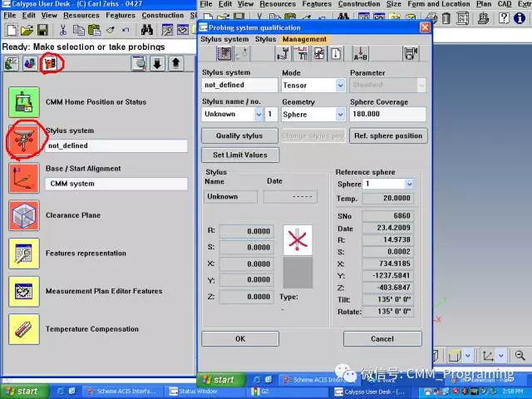Image resolution: width=532 pixels, height=399 pixels.
Task: Click the dialog Stylus system field not_defined
Action: pyautogui.click(x=239, y=85)
